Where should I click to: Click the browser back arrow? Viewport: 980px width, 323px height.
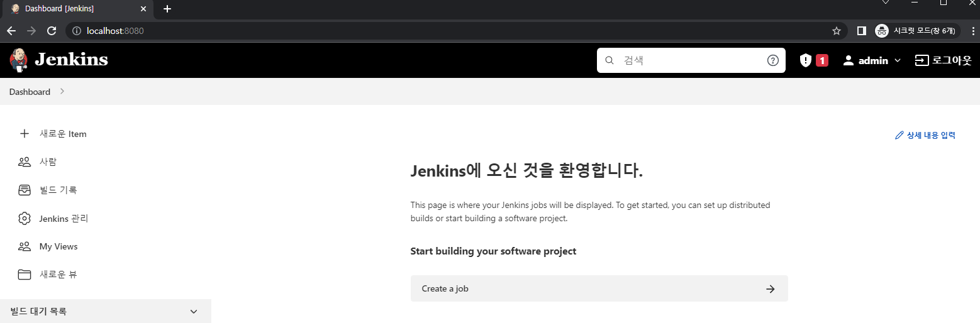click(11, 30)
